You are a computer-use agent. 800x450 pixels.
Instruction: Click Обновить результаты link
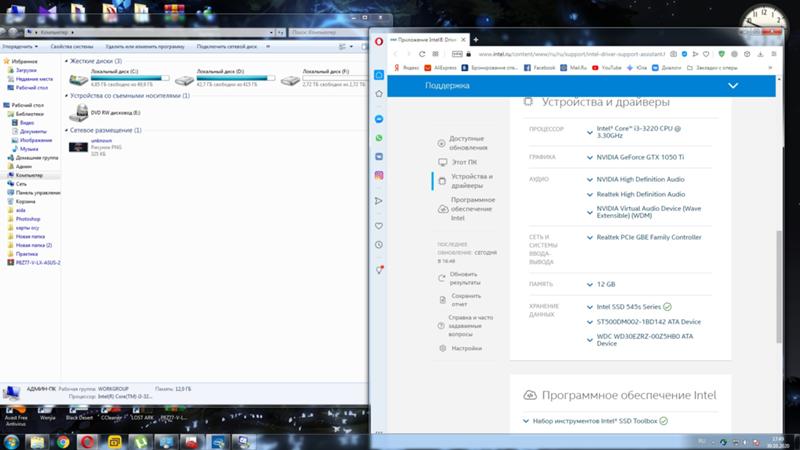click(x=459, y=278)
